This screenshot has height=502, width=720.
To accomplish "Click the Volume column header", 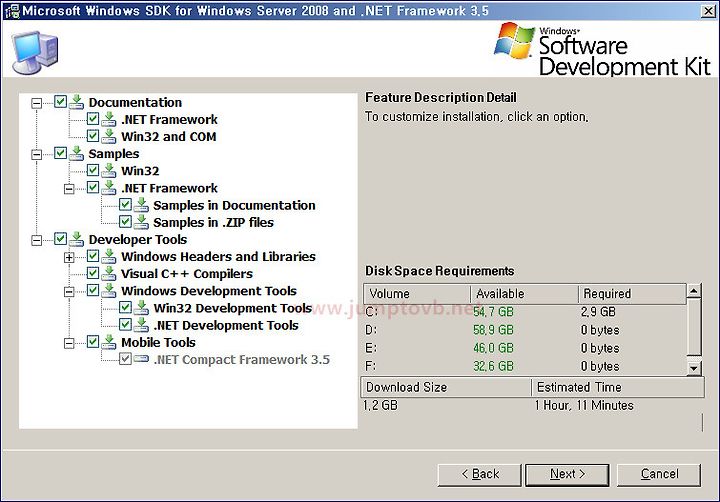I will coord(417,293).
